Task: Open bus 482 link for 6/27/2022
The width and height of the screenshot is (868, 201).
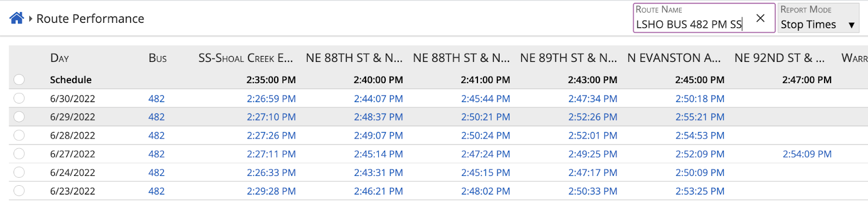Action: (x=156, y=154)
